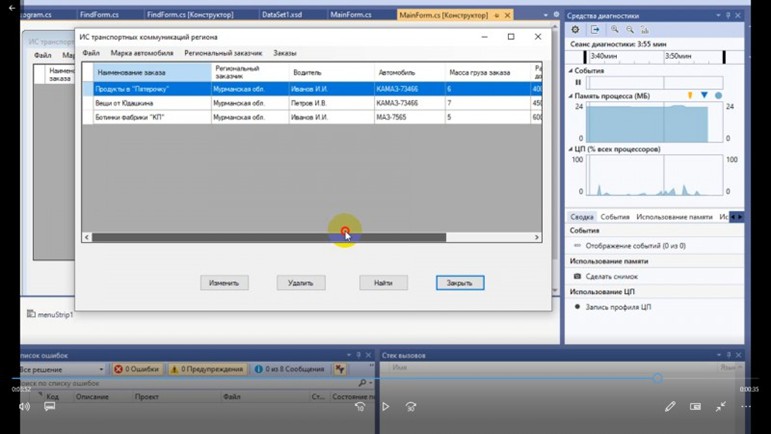Open the Файл menu in the application
771x434 pixels.
[x=91, y=53]
